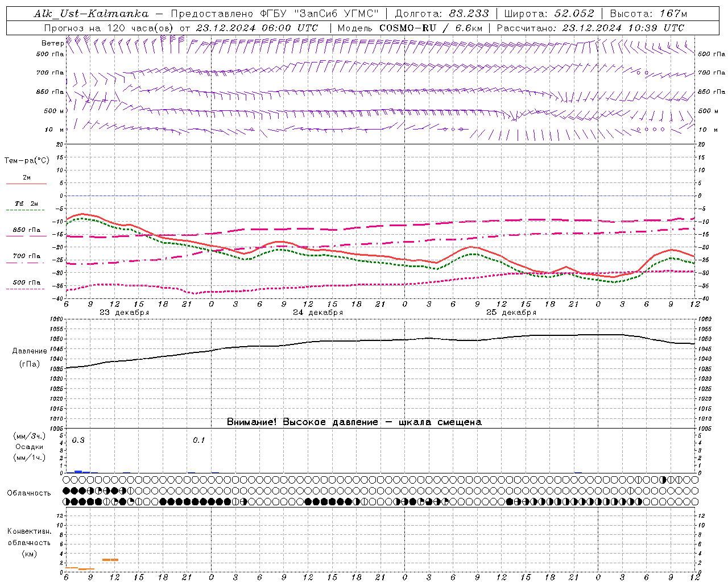The width and height of the screenshot is (728, 582).
Task: Click the forecast start time 23.12.2024 06:00 UTC
Action: click(257, 28)
